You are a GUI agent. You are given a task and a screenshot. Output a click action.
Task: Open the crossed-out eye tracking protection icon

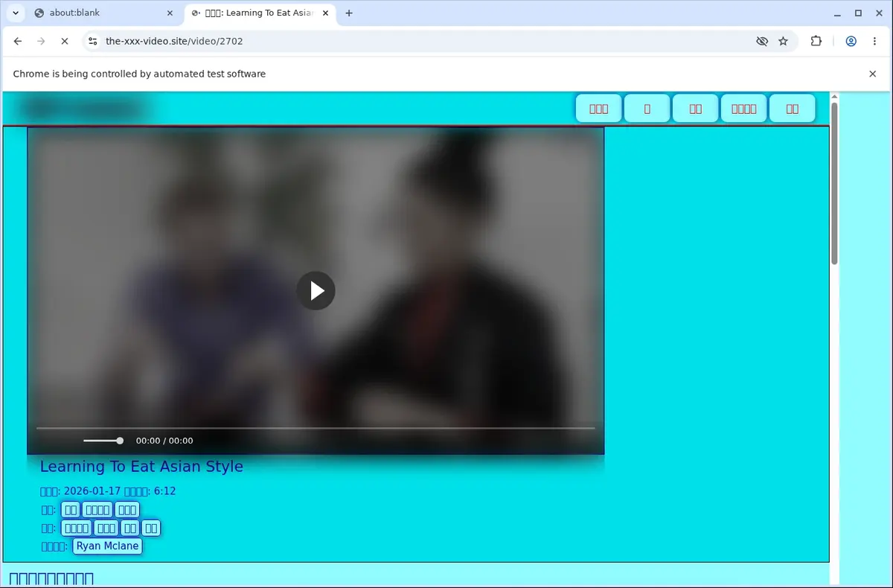tap(761, 41)
